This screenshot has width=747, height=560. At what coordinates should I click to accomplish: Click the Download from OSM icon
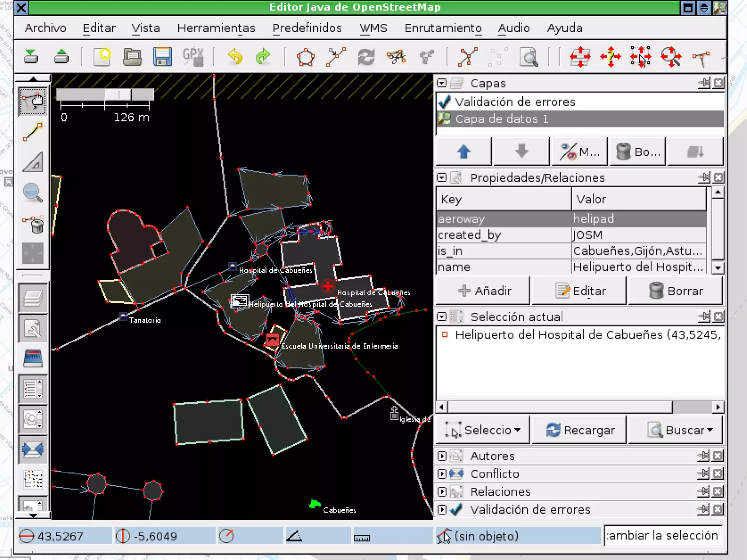coord(31,57)
